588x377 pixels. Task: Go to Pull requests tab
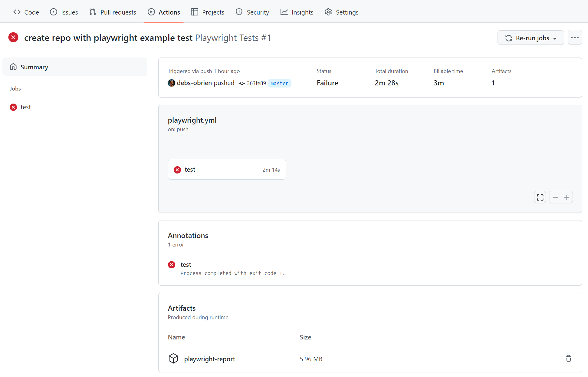click(113, 12)
